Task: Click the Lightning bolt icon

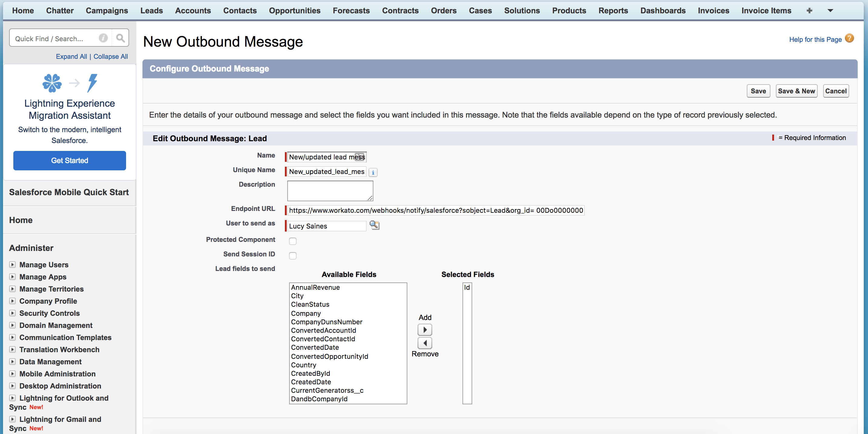Action: pyautogui.click(x=92, y=83)
